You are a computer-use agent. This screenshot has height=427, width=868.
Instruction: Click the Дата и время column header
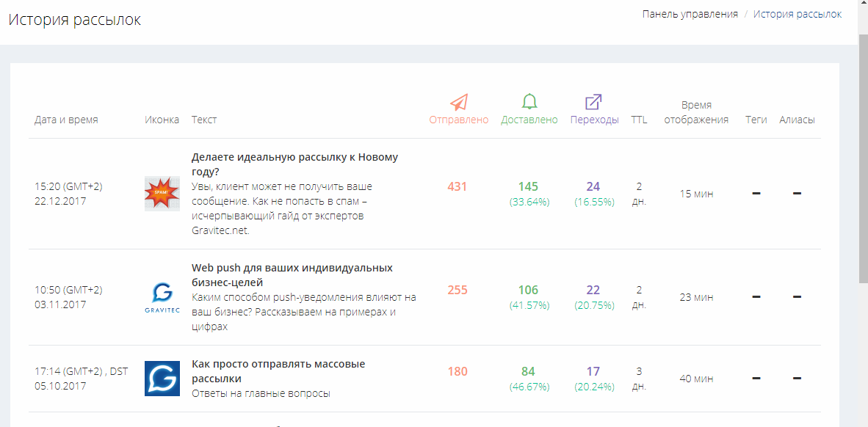(66, 120)
